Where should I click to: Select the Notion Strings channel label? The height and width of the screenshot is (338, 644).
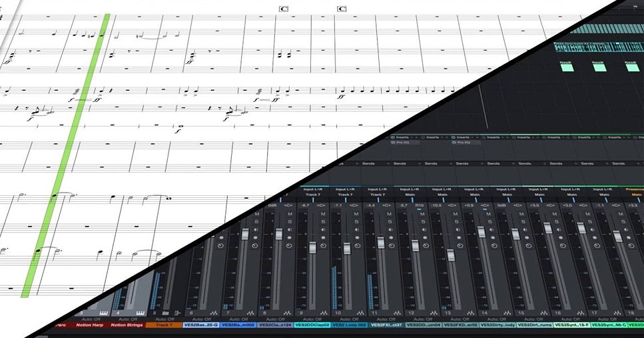[126, 325]
